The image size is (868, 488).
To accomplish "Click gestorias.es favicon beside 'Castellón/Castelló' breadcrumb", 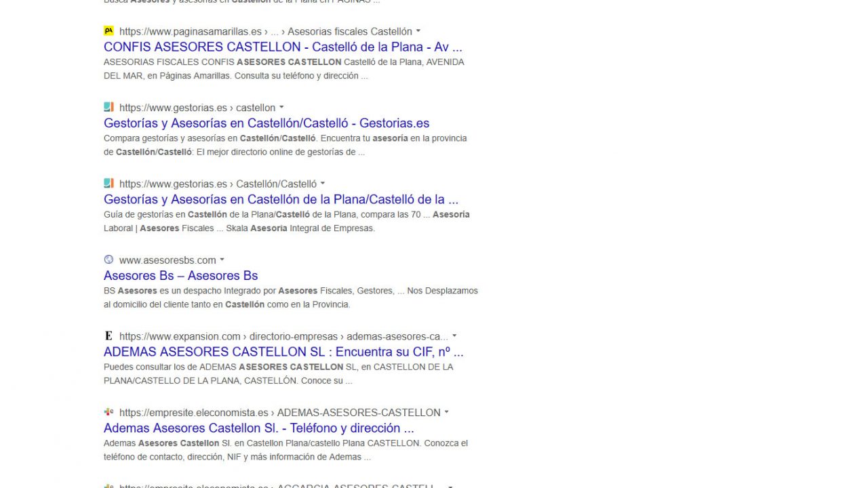I will point(108,184).
